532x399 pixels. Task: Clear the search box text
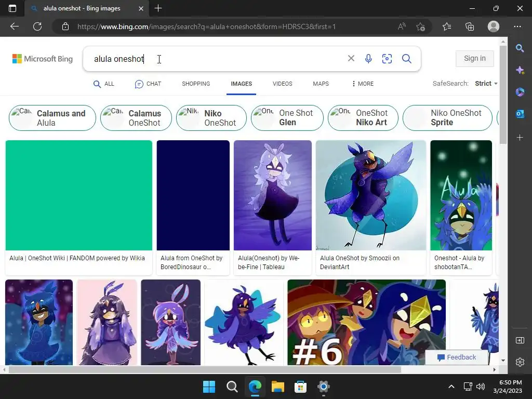tap(351, 58)
